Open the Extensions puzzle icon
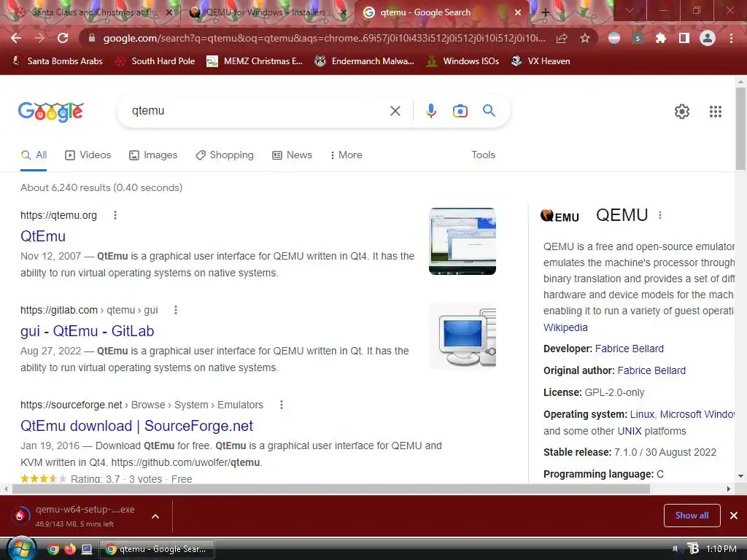Image resolution: width=747 pixels, height=560 pixels. pos(660,38)
